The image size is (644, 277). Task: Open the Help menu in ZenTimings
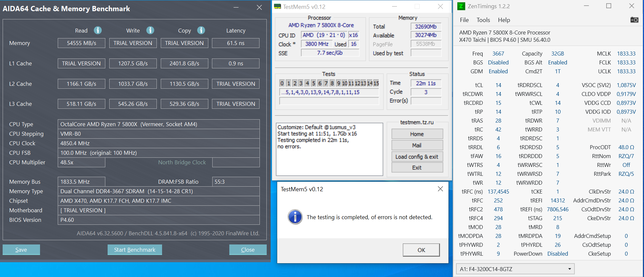point(504,20)
